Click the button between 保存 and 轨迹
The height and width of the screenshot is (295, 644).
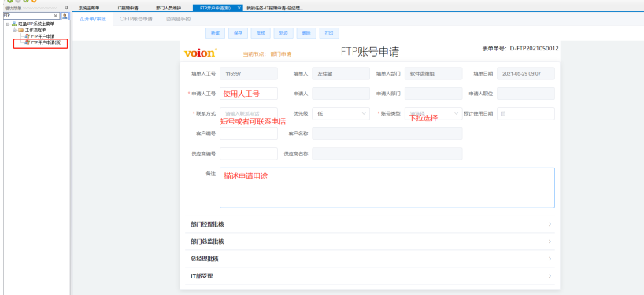click(261, 33)
